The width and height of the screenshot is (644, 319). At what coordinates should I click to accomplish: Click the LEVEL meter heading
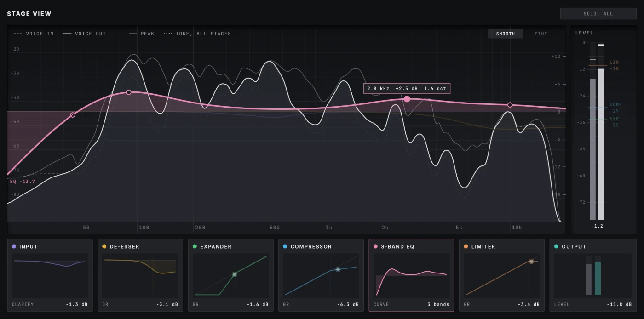coord(584,33)
